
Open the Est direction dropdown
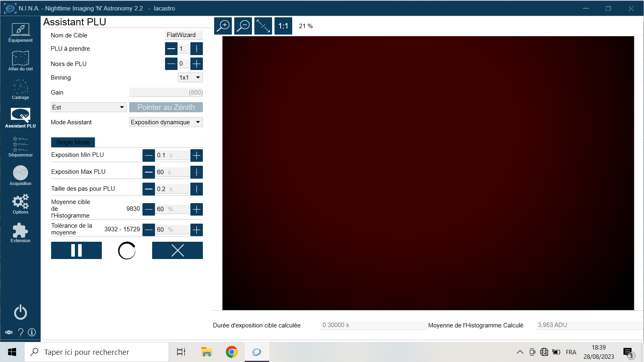point(89,107)
